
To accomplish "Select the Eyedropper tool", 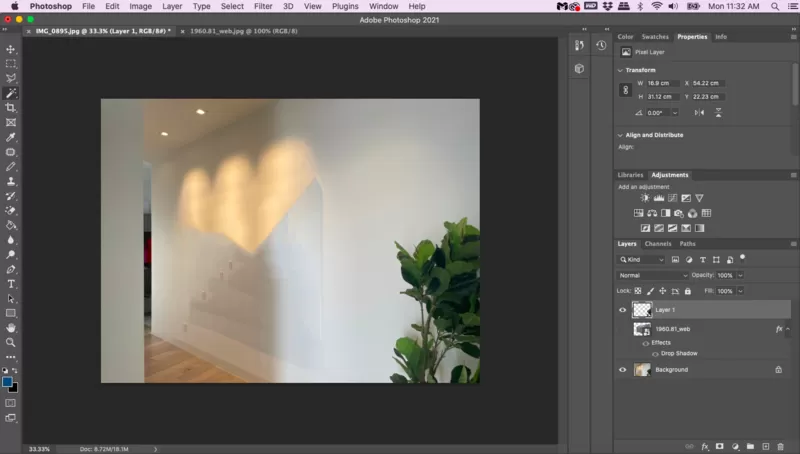I will [x=11, y=137].
